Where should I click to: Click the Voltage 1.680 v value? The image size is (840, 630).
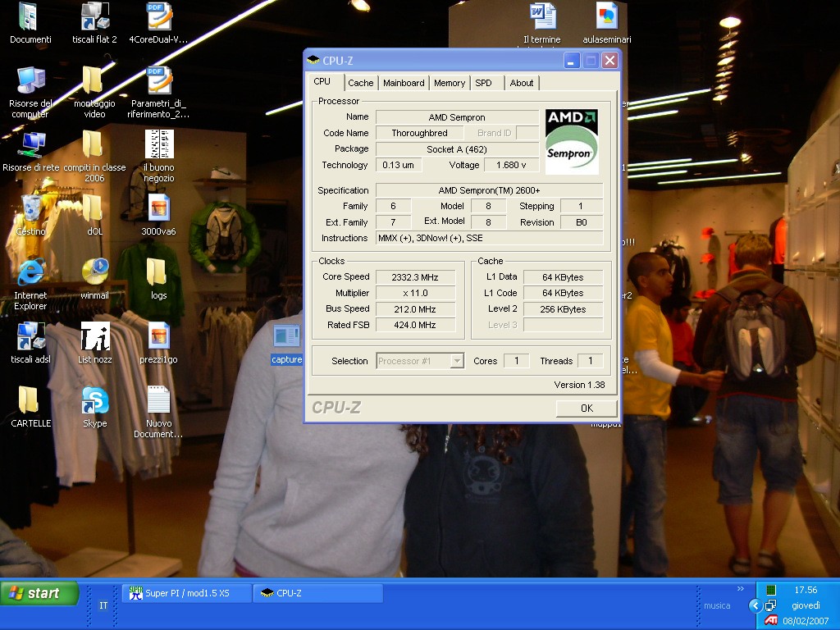click(511, 165)
